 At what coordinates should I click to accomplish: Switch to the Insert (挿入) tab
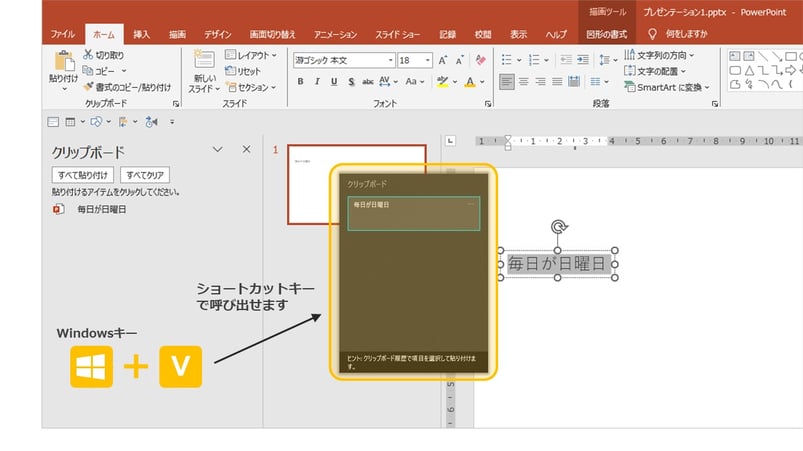click(x=141, y=34)
